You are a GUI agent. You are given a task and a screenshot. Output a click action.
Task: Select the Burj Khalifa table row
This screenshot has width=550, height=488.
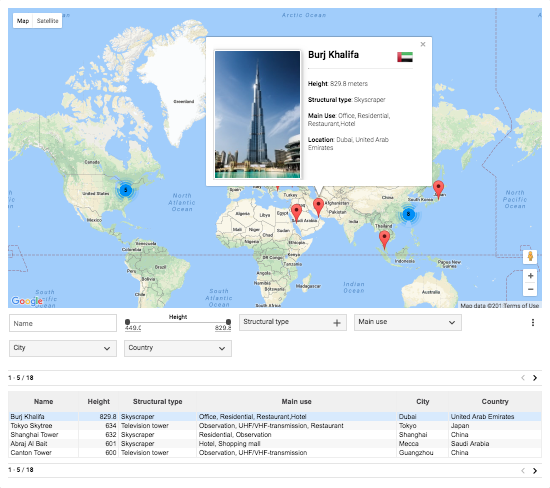point(275,416)
